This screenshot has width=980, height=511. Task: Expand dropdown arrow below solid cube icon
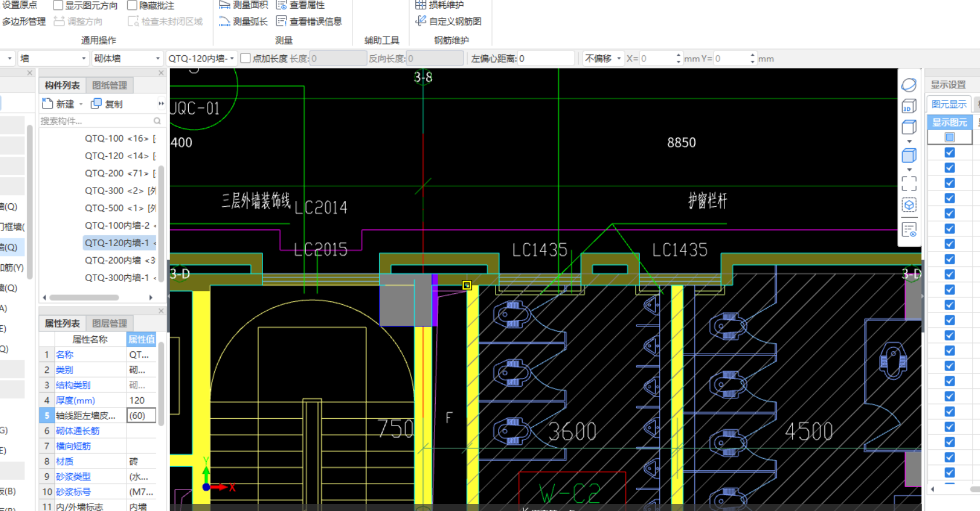coord(909,170)
